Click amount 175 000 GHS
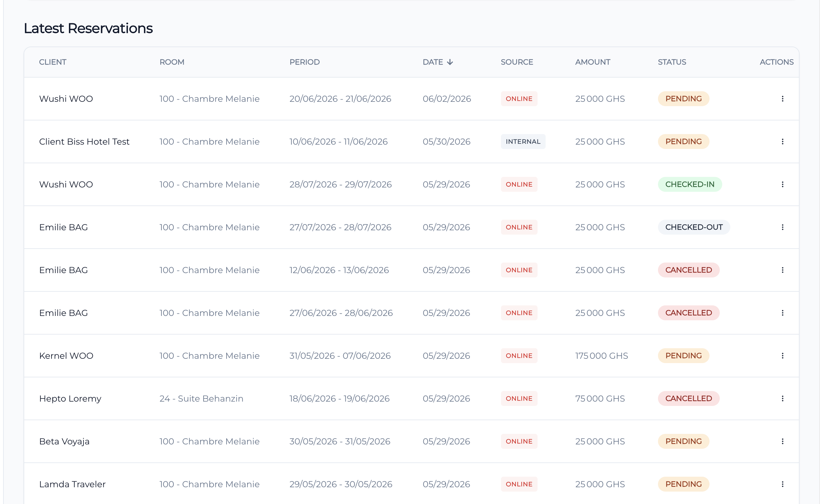820x504 pixels. click(602, 356)
